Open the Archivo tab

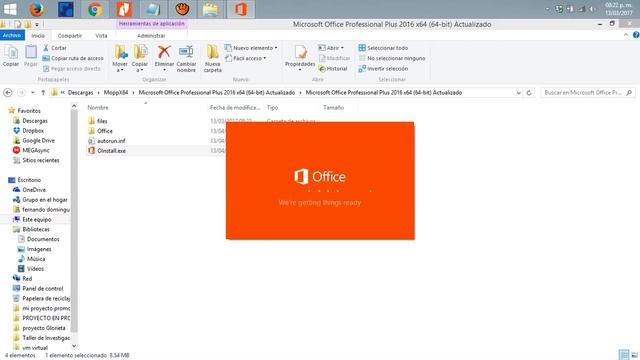[12, 36]
